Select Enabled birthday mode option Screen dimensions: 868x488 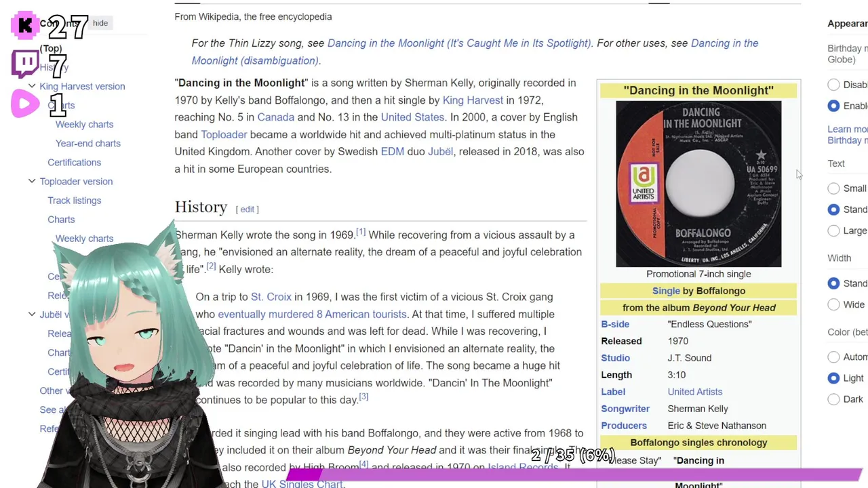[x=833, y=106]
